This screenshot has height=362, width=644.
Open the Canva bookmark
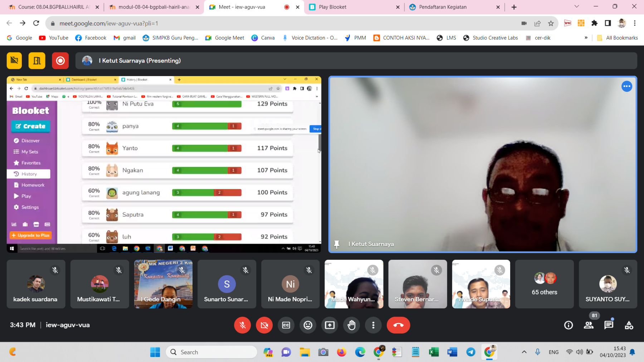pos(263,38)
